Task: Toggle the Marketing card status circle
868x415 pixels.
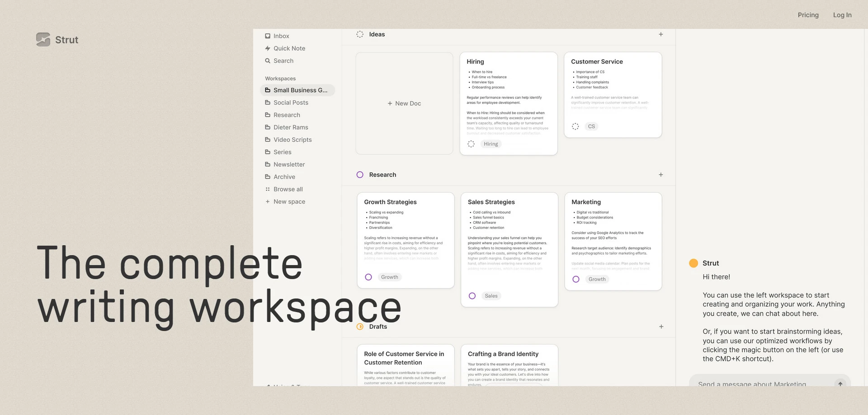Action: 576,279
